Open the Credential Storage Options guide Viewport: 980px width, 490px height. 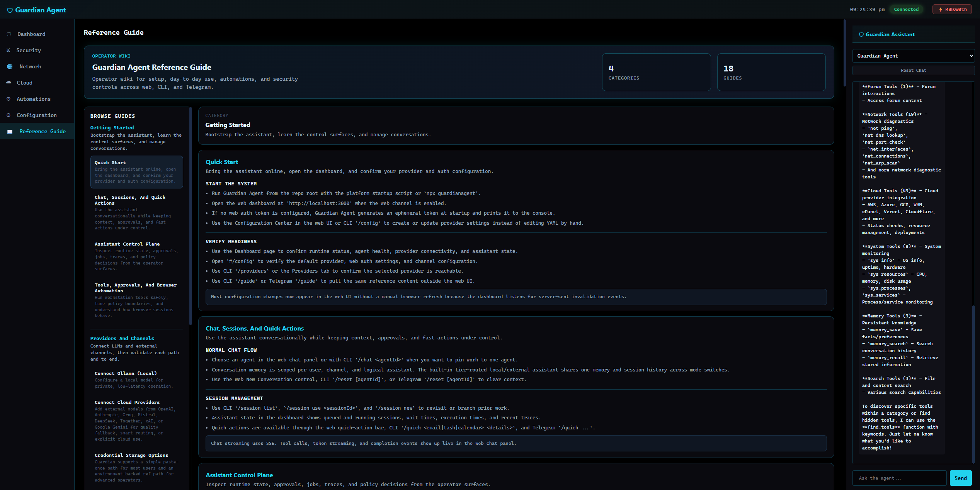coord(137,468)
